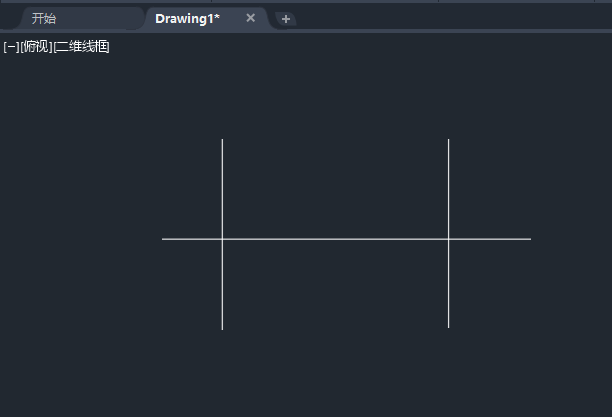Click the top endpoint of left vertical line
The image size is (612, 417).
(222, 140)
